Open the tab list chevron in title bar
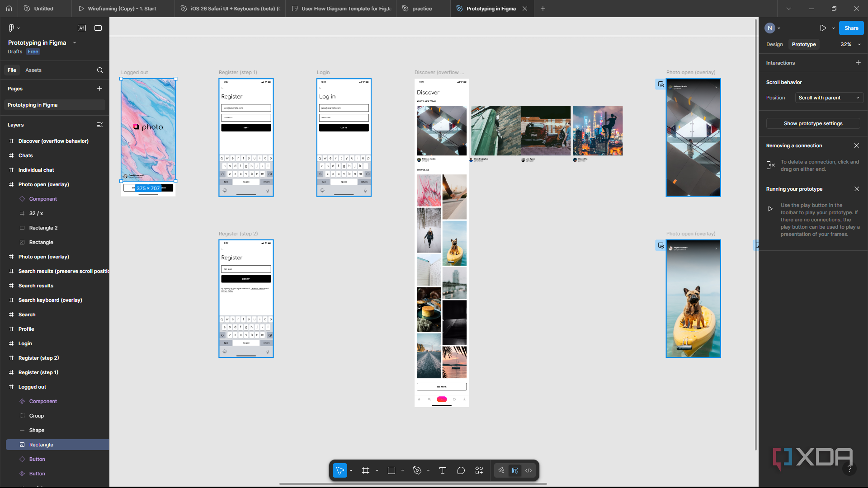The height and width of the screenshot is (488, 868). (789, 9)
